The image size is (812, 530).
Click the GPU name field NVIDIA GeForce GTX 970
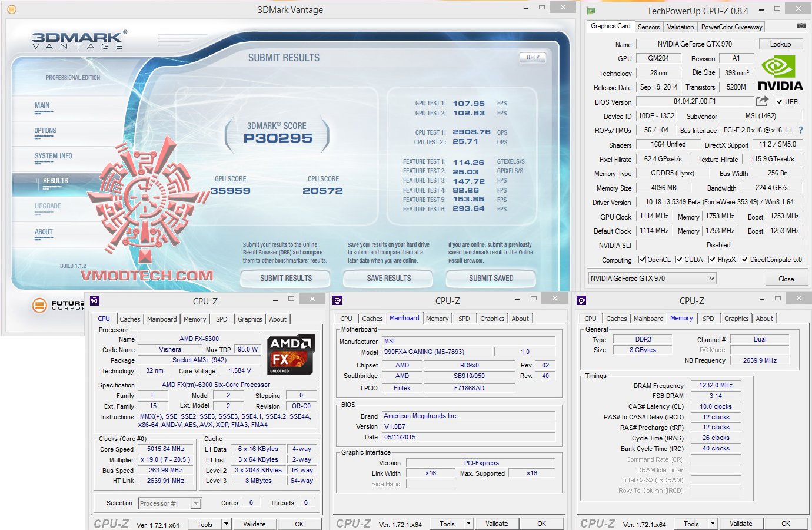pyautogui.click(x=695, y=44)
